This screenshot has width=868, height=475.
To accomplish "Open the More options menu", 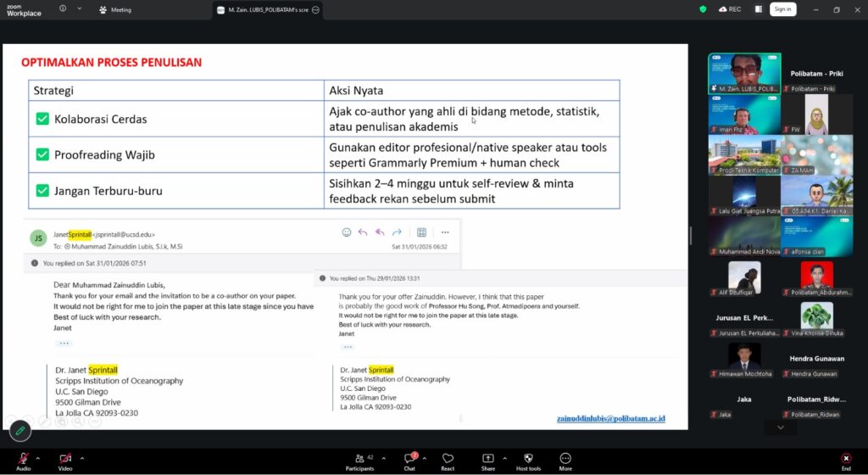I will (x=565, y=459).
